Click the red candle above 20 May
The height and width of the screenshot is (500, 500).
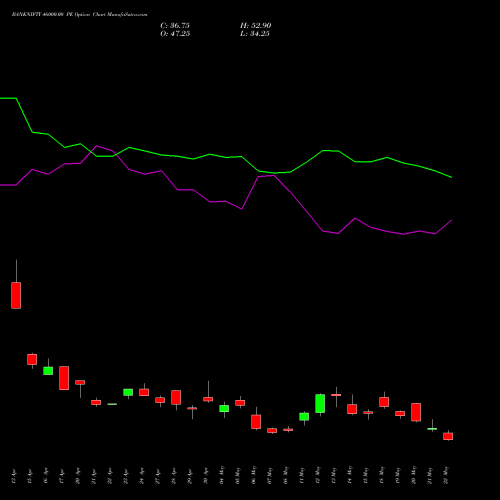click(x=416, y=412)
